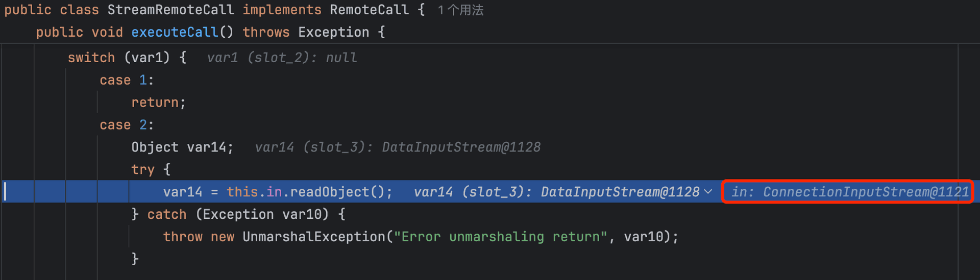Click the 'try {' keyword line
This screenshot has width=980, height=280.
(151, 169)
